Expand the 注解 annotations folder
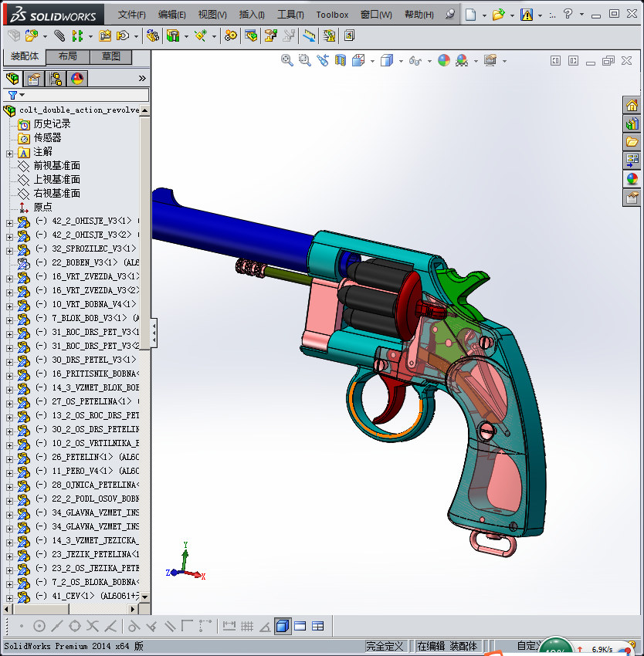Viewport: 644px width, 656px height. point(9,152)
